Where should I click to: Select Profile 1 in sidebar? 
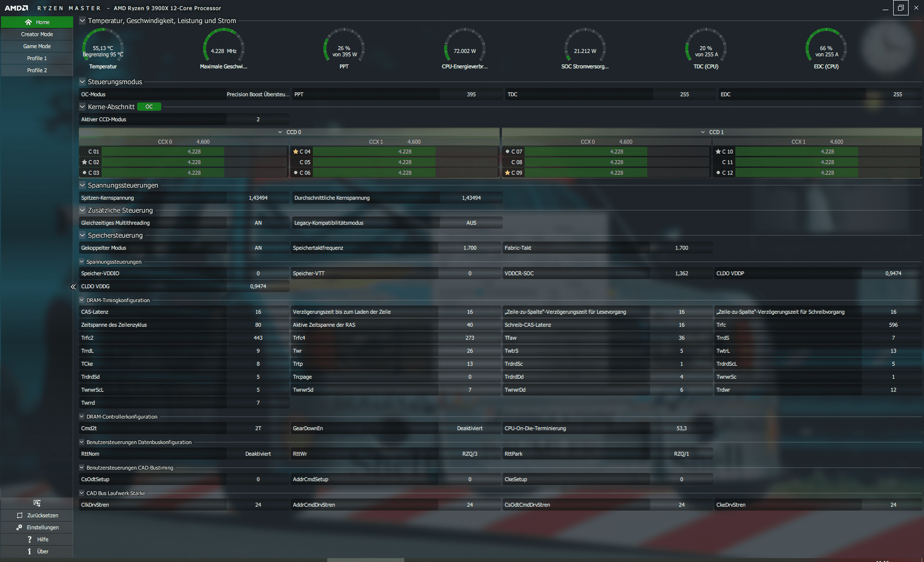(x=37, y=58)
